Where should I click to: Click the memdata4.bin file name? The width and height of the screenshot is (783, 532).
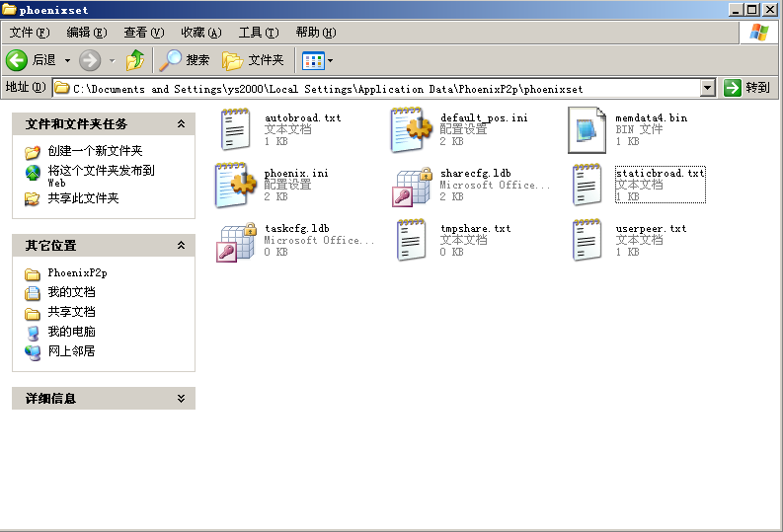[651, 117]
